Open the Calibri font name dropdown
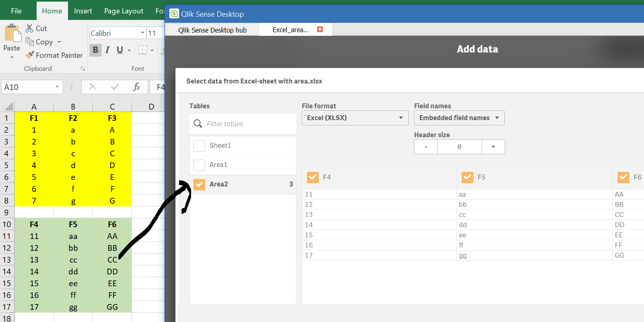Viewport: 644px width, 322px height. (142, 33)
